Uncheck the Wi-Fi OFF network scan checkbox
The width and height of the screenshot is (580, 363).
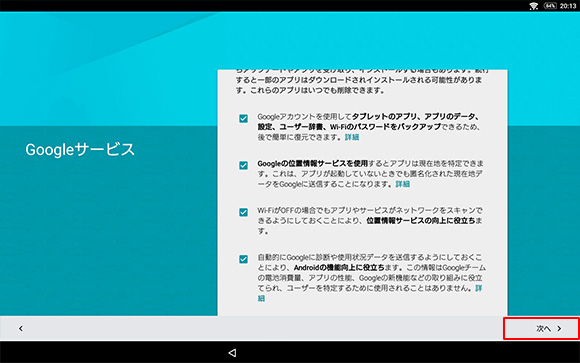243,212
